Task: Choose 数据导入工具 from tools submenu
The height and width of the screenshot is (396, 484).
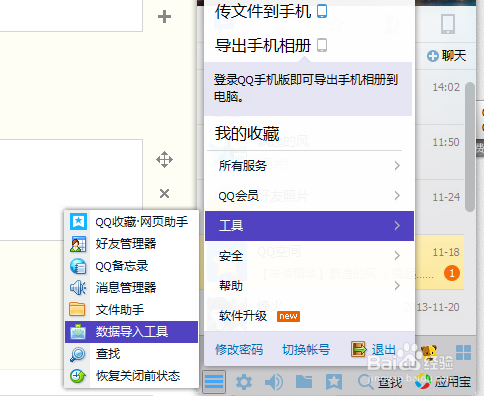Action: 131,332
